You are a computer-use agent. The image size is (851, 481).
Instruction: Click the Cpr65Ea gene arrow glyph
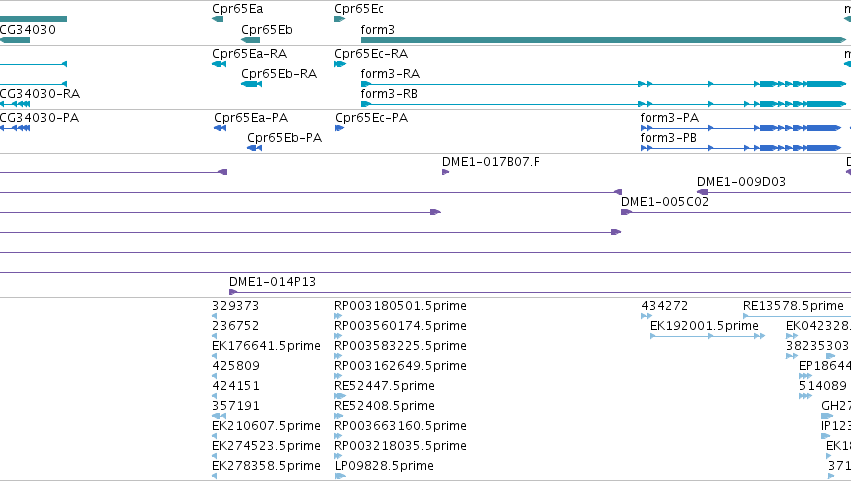pyautogui.click(x=218, y=19)
